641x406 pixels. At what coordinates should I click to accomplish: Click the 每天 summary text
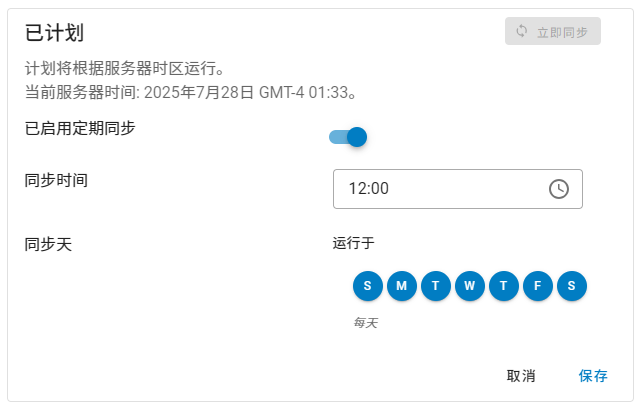pos(365,323)
